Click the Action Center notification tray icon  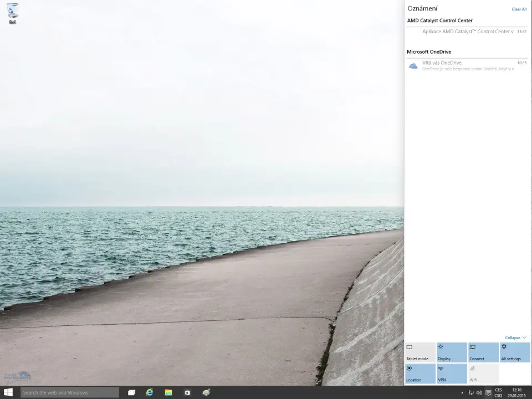pyautogui.click(x=488, y=392)
